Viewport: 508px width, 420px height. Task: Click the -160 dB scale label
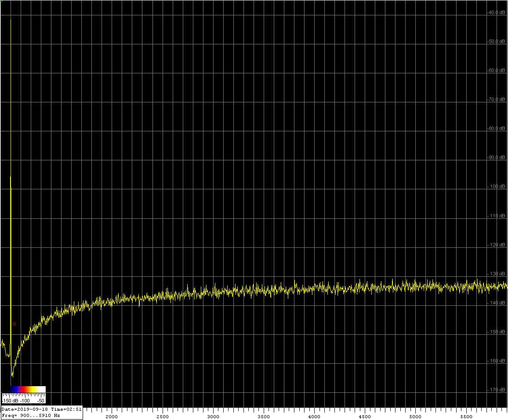coord(497,361)
